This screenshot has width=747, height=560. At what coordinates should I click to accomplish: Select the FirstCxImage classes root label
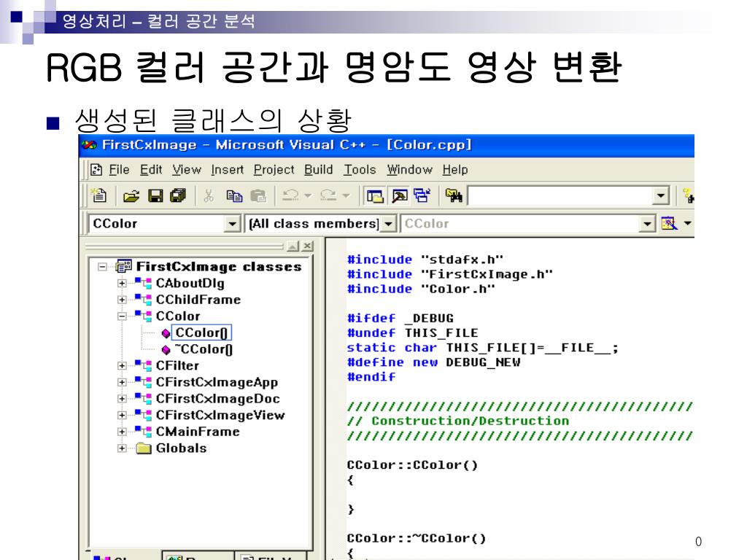[219, 267]
